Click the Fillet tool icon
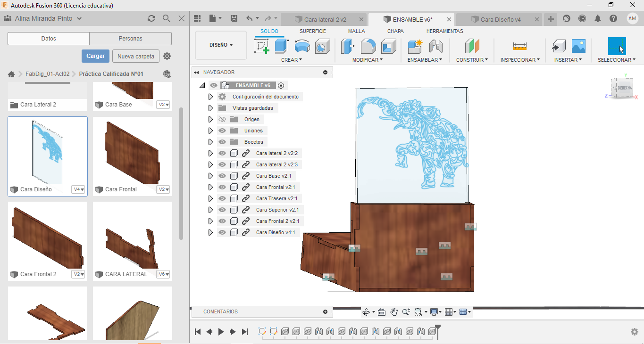Viewport: 644px width, 344px height. click(368, 46)
